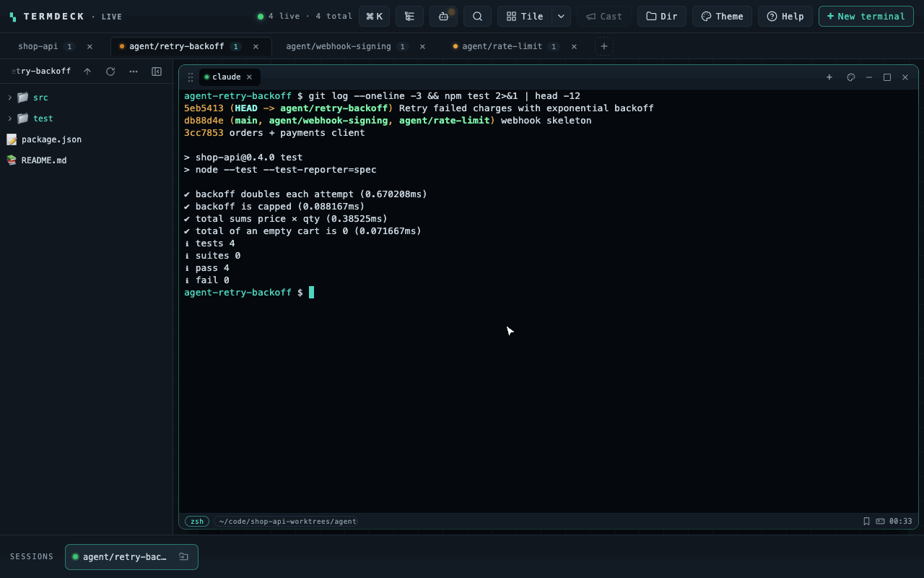Screen dimensions: 924x578
Task: Click the terminal prompt cursor
Action: pyautogui.click(x=311, y=293)
